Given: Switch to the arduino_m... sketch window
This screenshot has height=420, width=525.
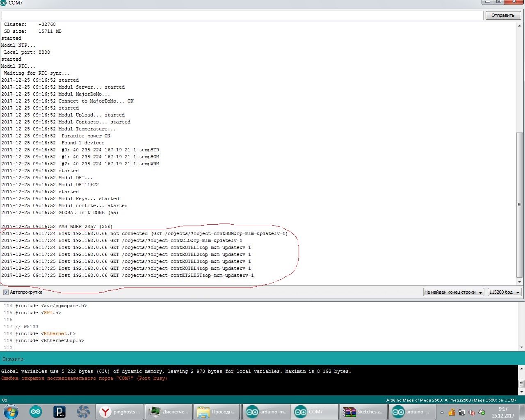Looking at the screenshot, I should [266, 412].
